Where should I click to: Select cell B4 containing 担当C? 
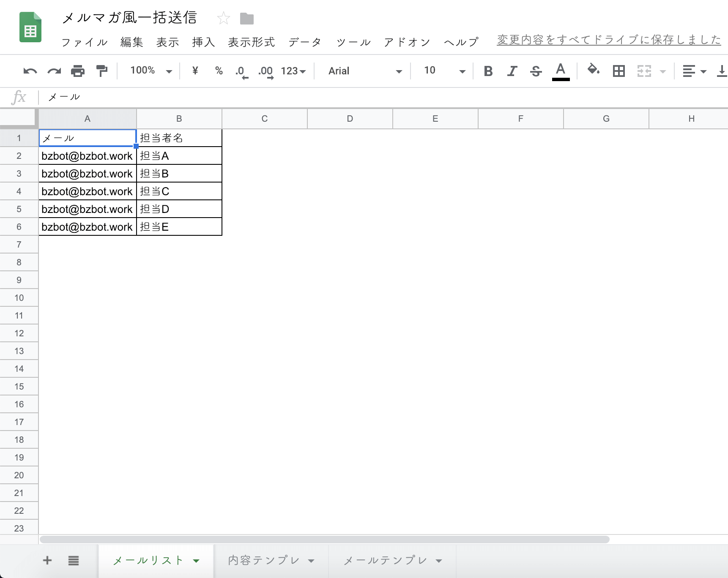pyautogui.click(x=179, y=191)
